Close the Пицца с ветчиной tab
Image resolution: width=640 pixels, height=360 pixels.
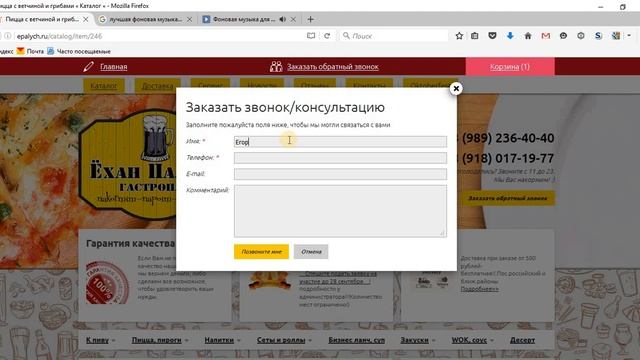86,19
